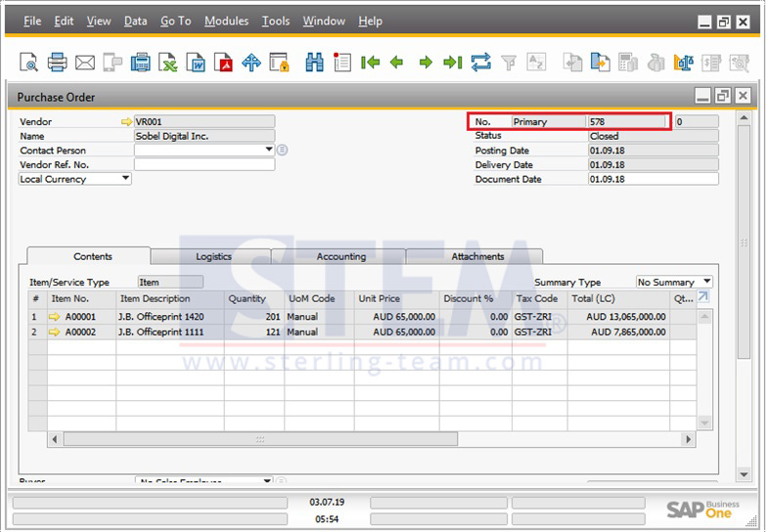This screenshot has width=766, height=532.
Task: Click the horizontal scrollbar of item table
Action: point(260,439)
